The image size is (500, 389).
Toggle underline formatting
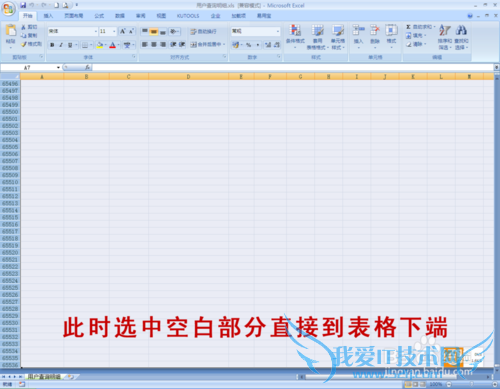(x=70, y=45)
